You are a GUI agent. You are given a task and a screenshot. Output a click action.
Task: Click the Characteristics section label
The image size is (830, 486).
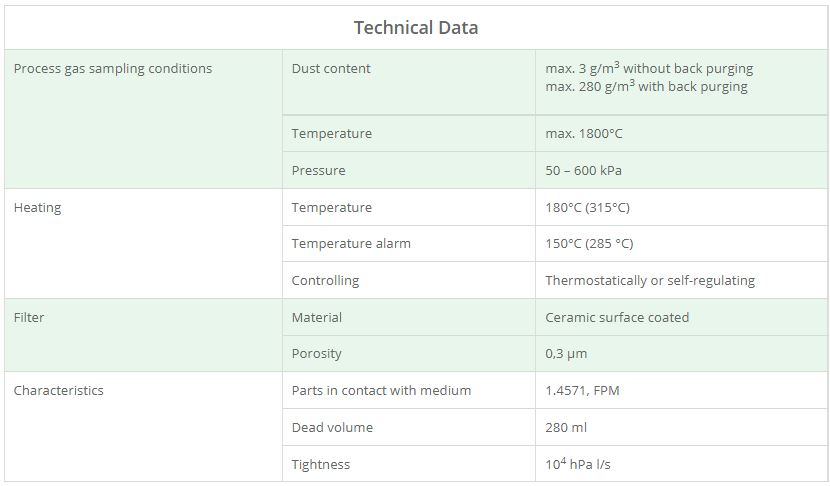(58, 391)
